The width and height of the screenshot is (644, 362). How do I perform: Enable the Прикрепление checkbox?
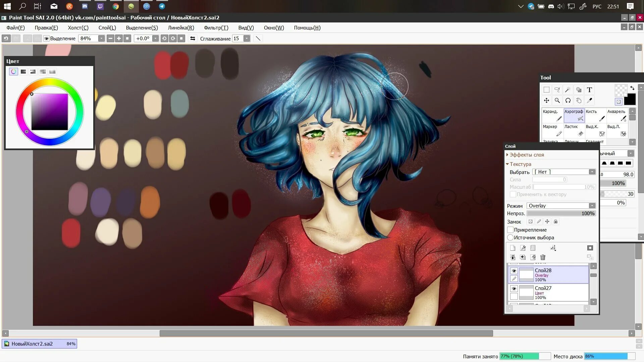pos(511,230)
